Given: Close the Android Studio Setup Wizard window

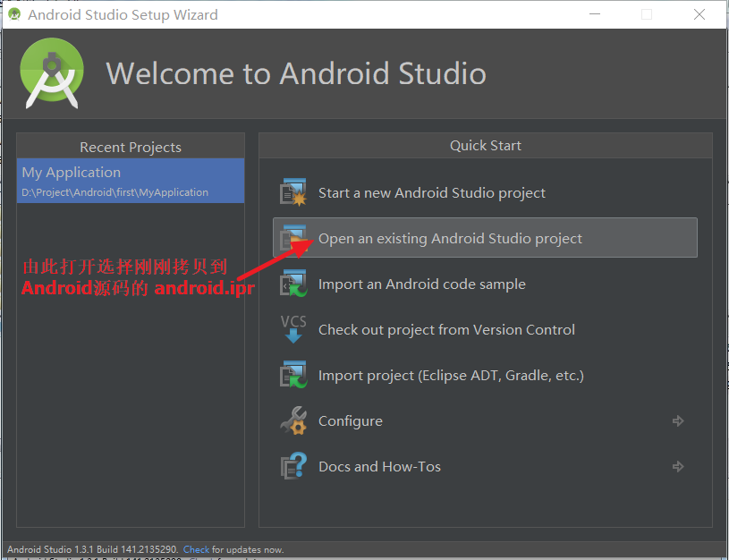Looking at the screenshot, I should tap(699, 14).
